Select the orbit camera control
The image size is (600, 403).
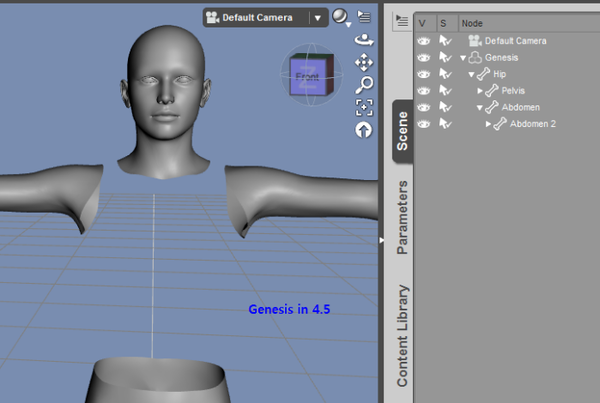tap(364, 40)
